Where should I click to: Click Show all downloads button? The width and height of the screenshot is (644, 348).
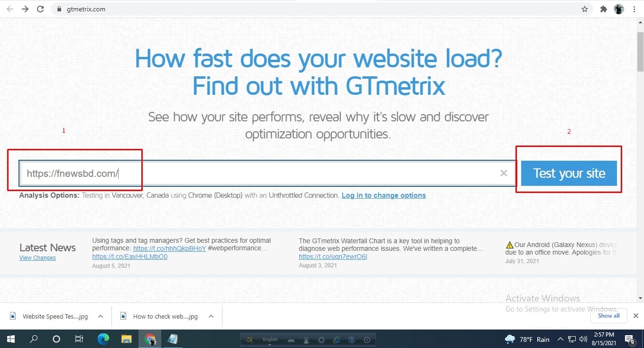pos(608,316)
